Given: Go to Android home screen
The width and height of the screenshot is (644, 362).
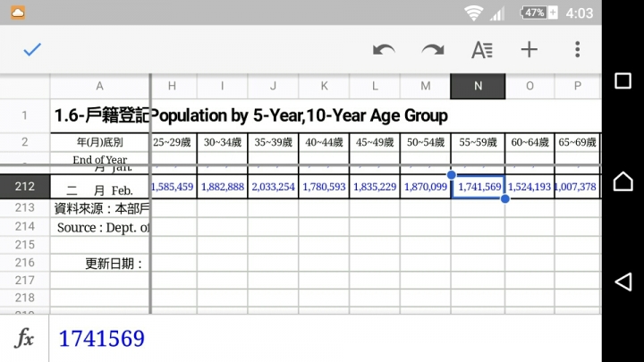Looking at the screenshot, I should point(623,181).
